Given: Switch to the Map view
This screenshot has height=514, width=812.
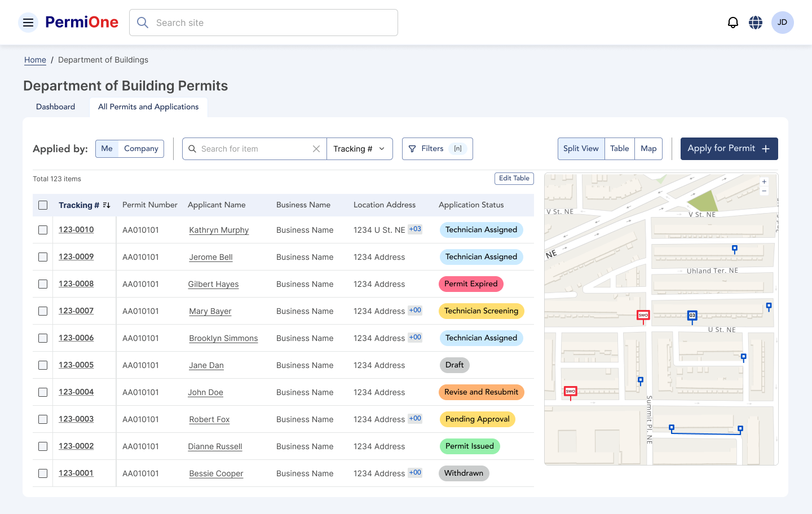Looking at the screenshot, I should 648,149.
